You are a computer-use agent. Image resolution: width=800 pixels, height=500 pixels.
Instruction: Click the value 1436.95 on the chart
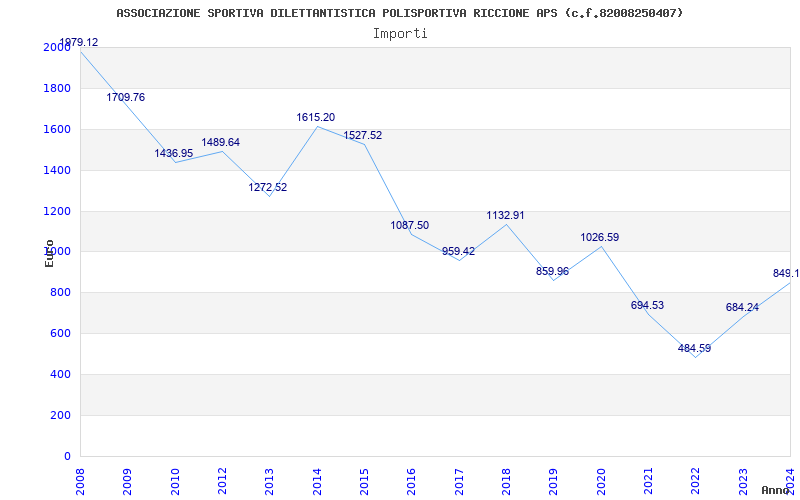pyautogui.click(x=173, y=153)
